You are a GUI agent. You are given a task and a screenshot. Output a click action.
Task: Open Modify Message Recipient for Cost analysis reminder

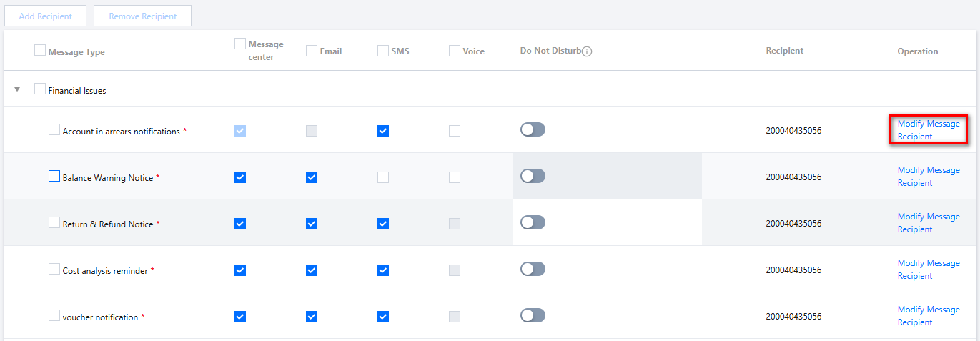(x=928, y=270)
